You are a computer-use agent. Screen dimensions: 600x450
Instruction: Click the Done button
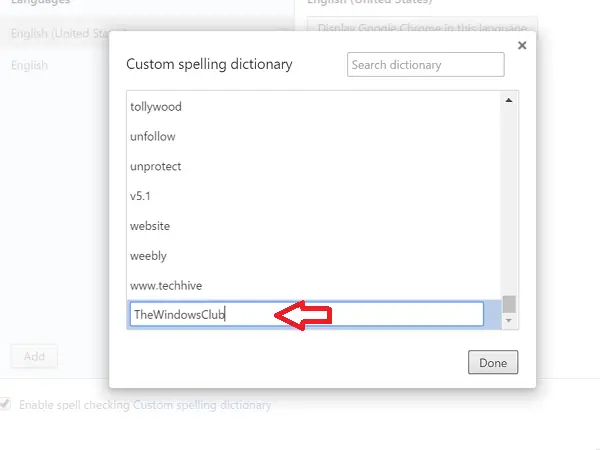tap(493, 362)
